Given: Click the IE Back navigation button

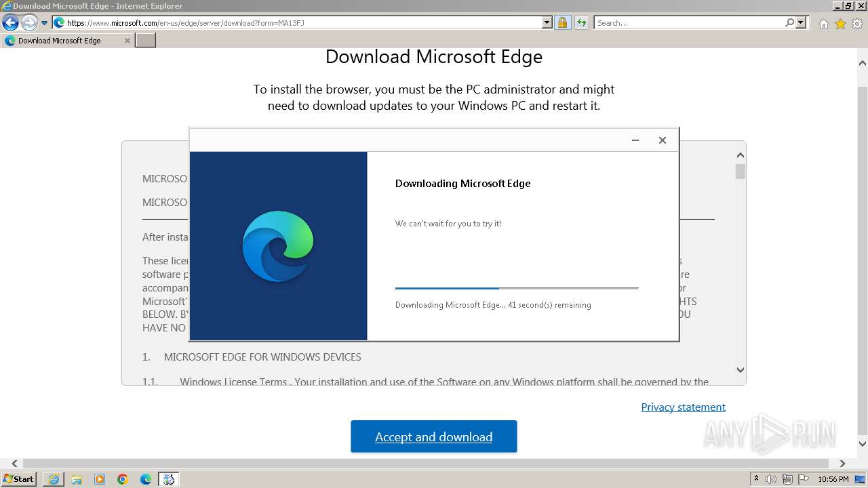Looking at the screenshot, I should pyautogui.click(x=10, y=23).
